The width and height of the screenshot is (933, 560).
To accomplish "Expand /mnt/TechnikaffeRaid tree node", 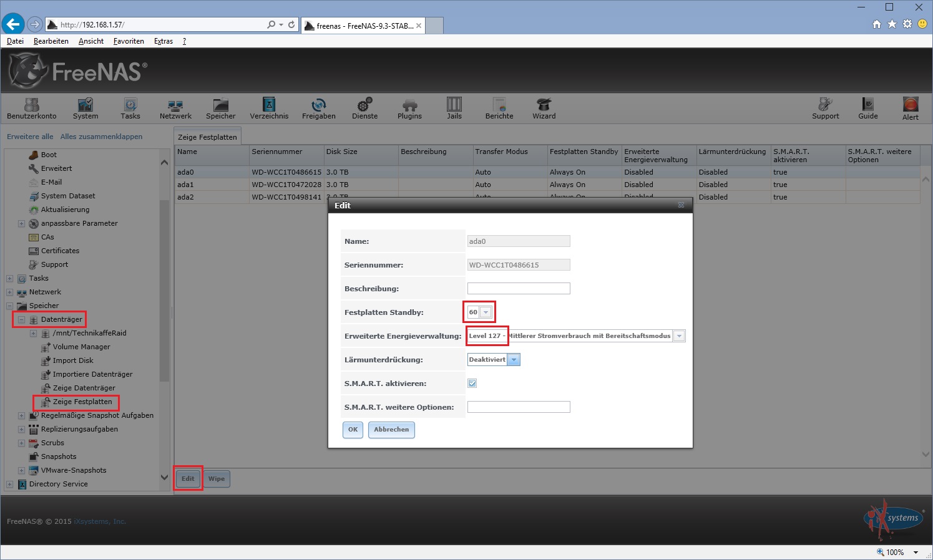I will click(33, 333).
